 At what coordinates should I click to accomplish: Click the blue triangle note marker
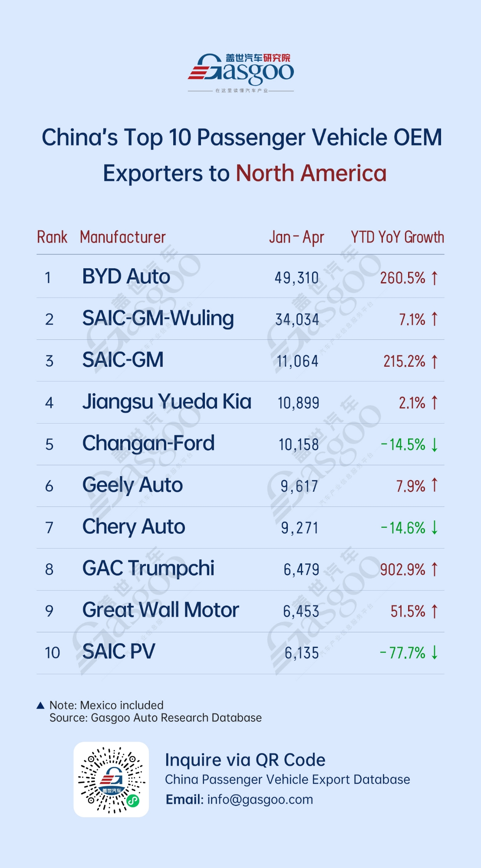coord(41,705)
